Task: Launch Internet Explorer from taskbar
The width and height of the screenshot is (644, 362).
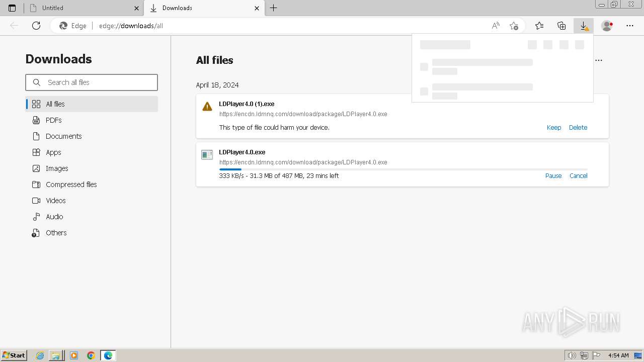Action: click(x=40, y=355)
